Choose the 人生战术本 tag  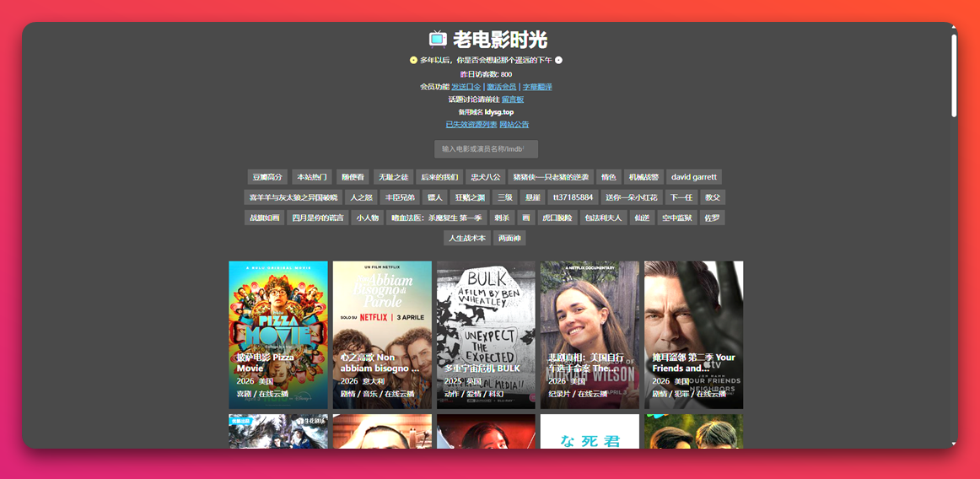pyautogui.click(x=467, y=239)
